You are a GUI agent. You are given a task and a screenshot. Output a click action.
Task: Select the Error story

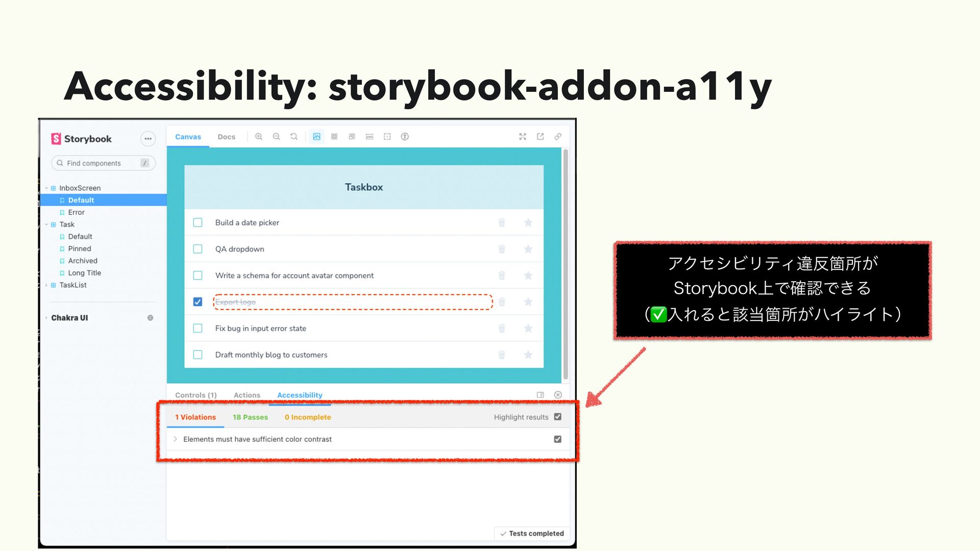tap(76, 212)
